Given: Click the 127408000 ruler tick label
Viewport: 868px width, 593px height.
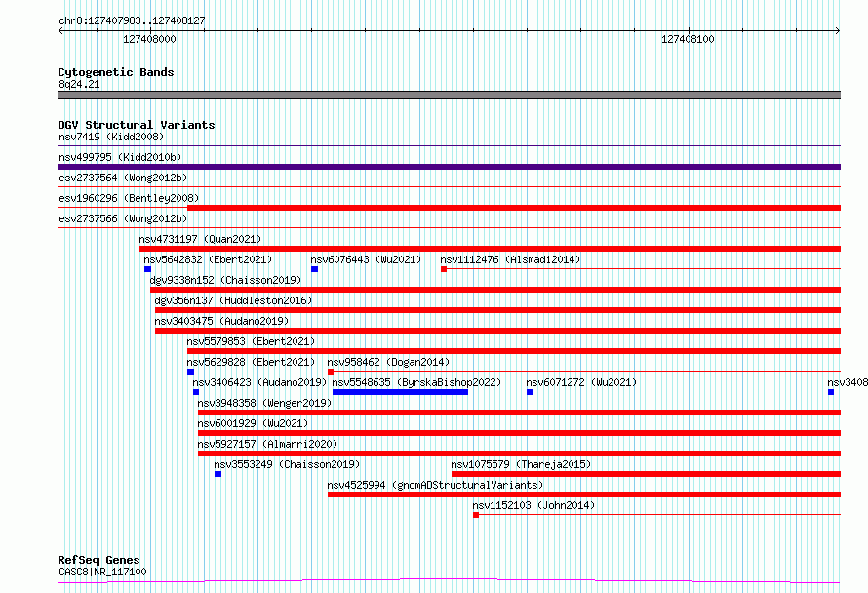Looking at the screenshot, I should tap(149, 39).
